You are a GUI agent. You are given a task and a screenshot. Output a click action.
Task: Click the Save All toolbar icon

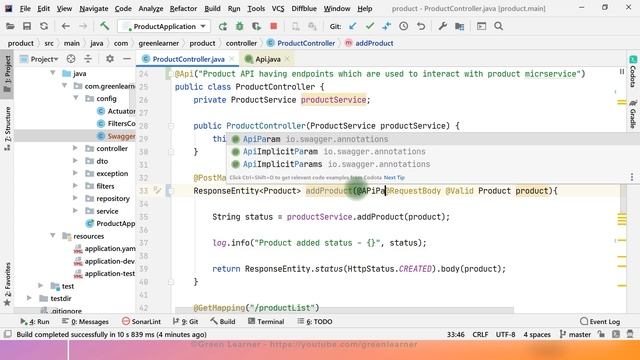(x=27, y=27)
